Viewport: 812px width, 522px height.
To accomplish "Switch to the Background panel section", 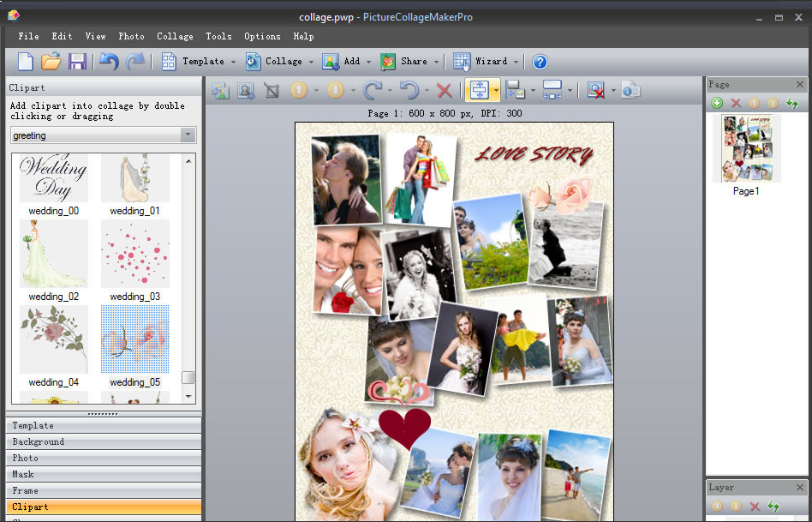I will pos(103,441).
